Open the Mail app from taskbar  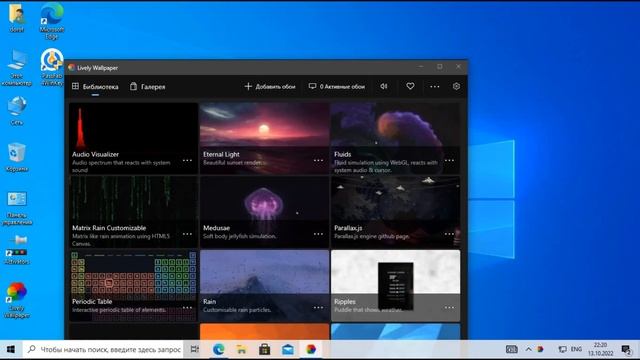click(288, 349)
